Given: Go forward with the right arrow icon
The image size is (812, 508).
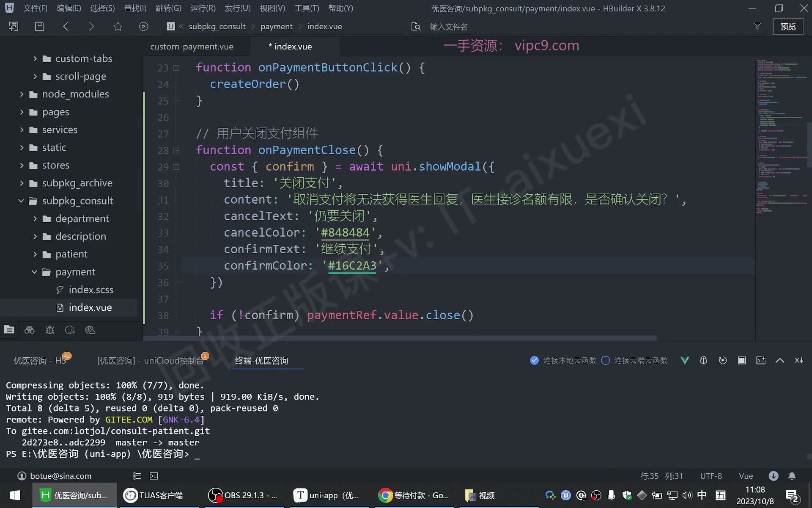Looking at the screenshot, I should (x=91, y=26).
